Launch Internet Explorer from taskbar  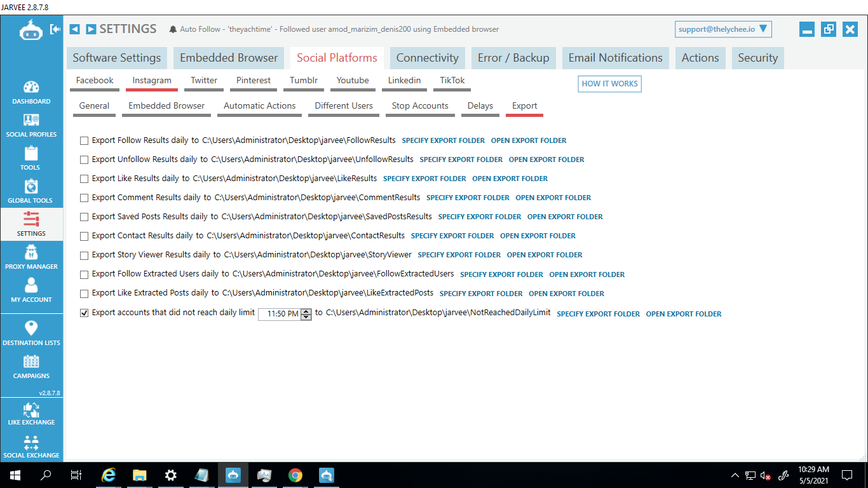(x=109, y=475)
